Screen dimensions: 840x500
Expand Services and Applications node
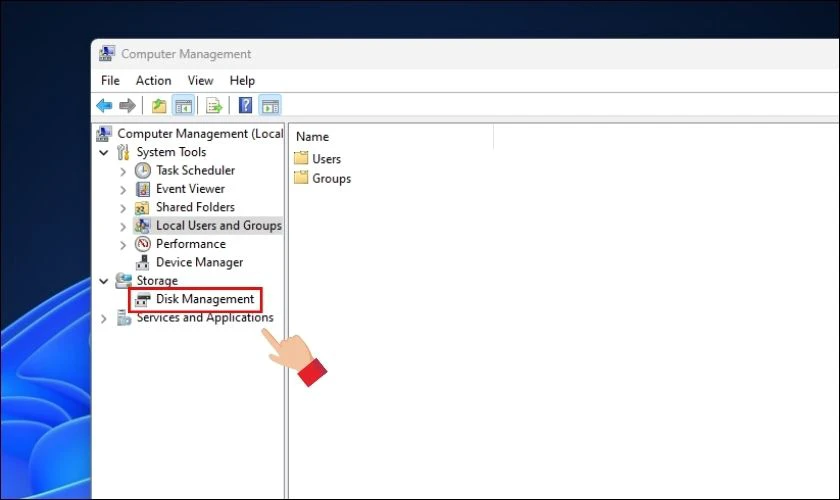(103, 319)
